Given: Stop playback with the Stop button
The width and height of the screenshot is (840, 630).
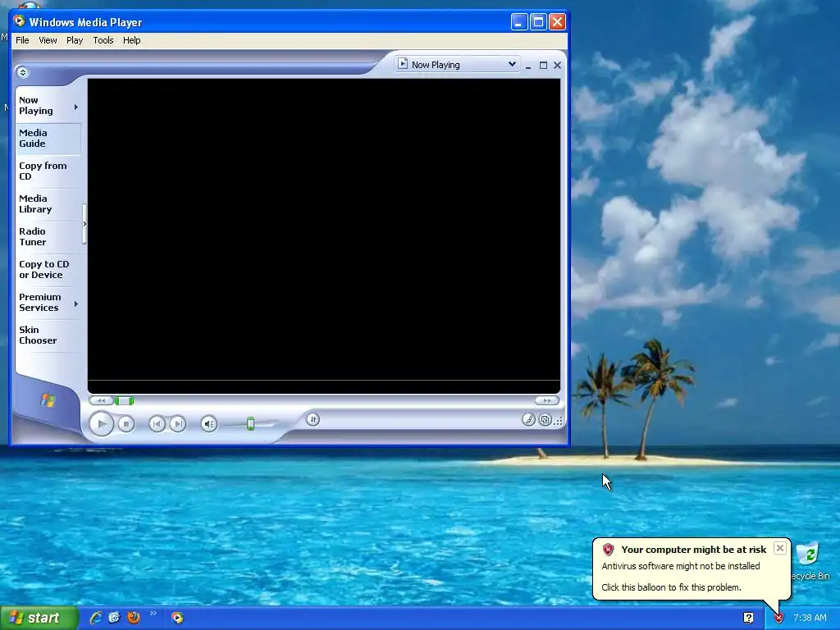Looking at the screenshot, I should click(x=126, y=424).
